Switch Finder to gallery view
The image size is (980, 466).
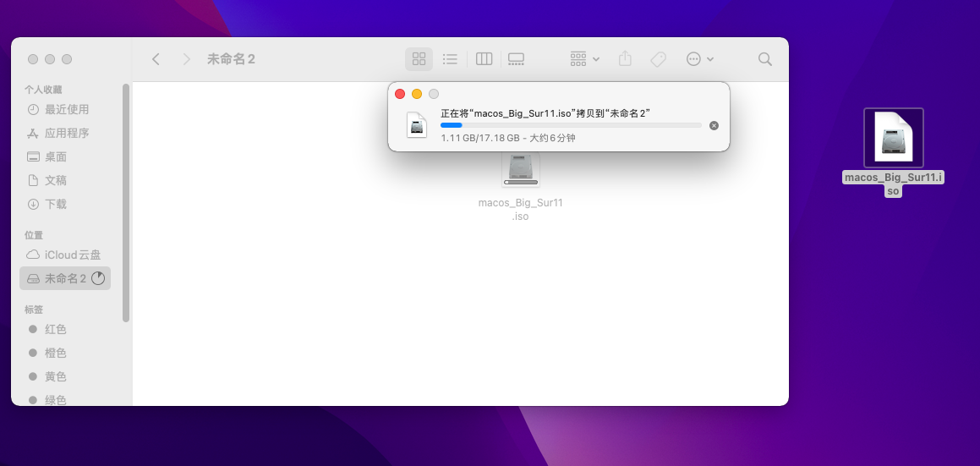[516, 59]
